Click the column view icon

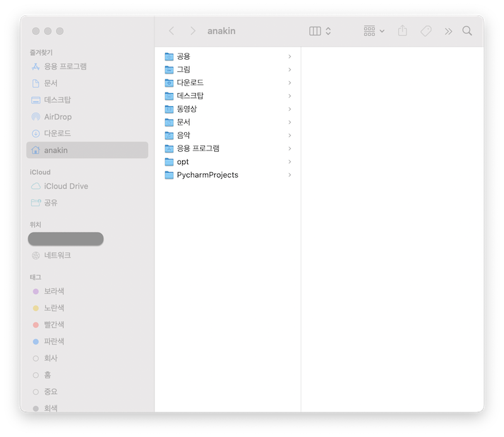click(315, 31)
